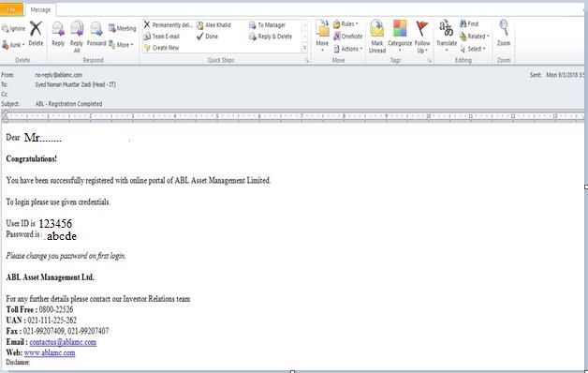Open the Junk dropdown menu

pos(13,45)
